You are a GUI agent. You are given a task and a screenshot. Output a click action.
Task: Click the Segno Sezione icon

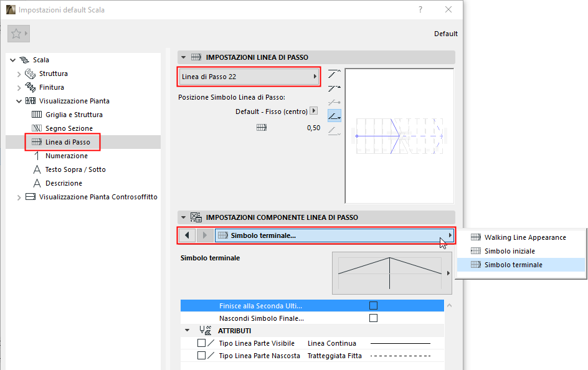[37, 128]
